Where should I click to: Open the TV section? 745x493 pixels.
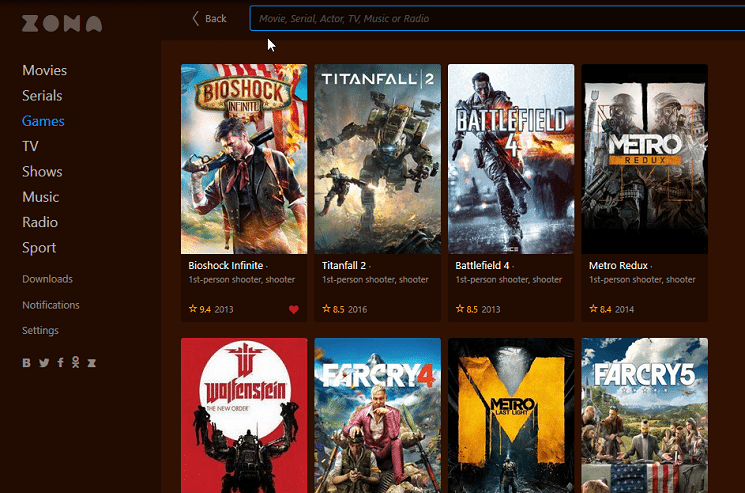point(30,146)
